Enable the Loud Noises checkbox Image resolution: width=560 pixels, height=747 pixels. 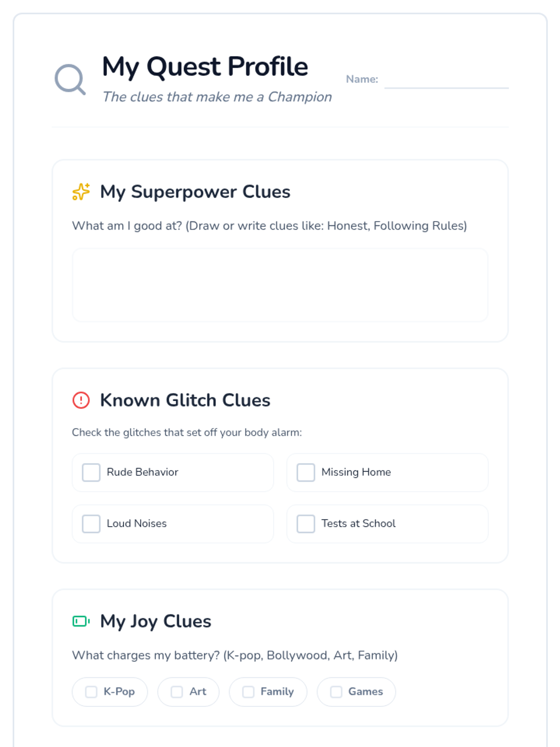click(91, 524)
